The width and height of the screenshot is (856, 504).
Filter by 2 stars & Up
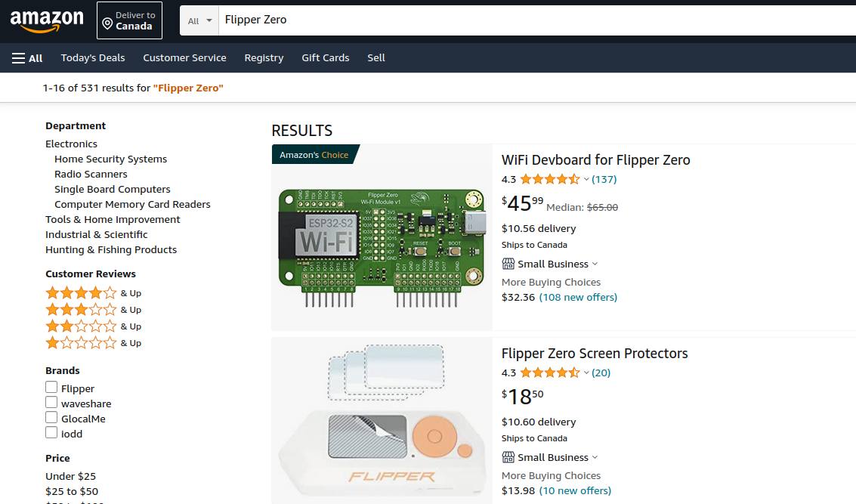[82, 326]
